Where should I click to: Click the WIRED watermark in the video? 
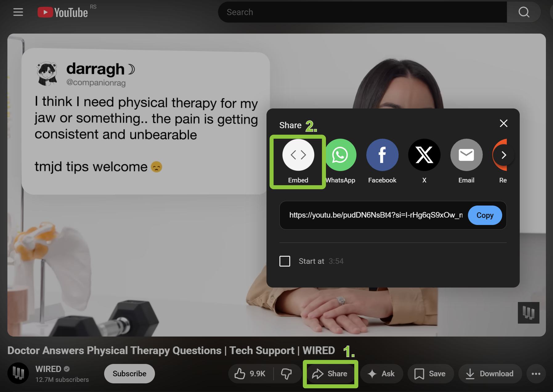click(x=528, y=313)
